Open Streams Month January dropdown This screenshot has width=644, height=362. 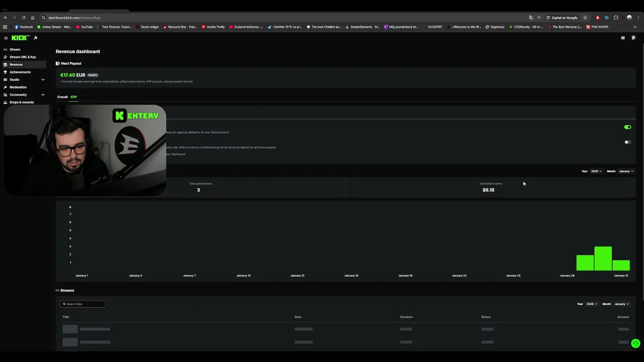pos(621,304)
